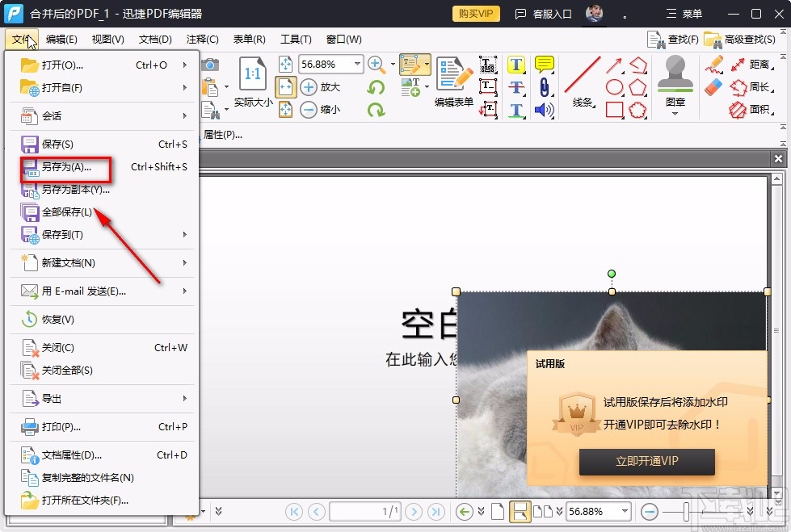Image resolution: width=791 pixels, height=532 pixels.
Task: Click the 立即开通VIP button
Action: pyautogui.click(x=646, y=461)
